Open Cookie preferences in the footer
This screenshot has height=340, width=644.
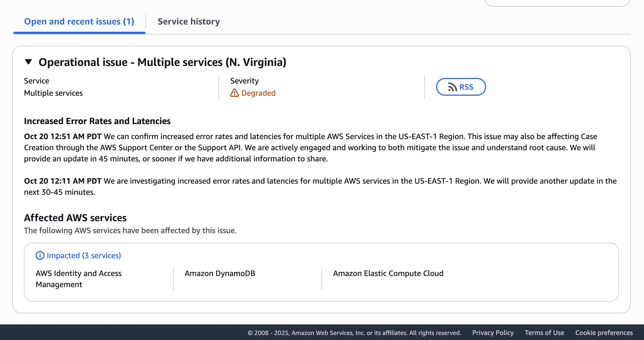604,333
